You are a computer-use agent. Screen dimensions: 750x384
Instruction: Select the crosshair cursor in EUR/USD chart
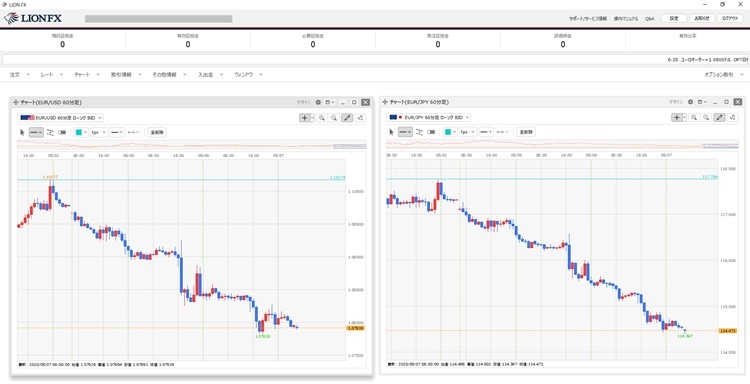point(305,118)
